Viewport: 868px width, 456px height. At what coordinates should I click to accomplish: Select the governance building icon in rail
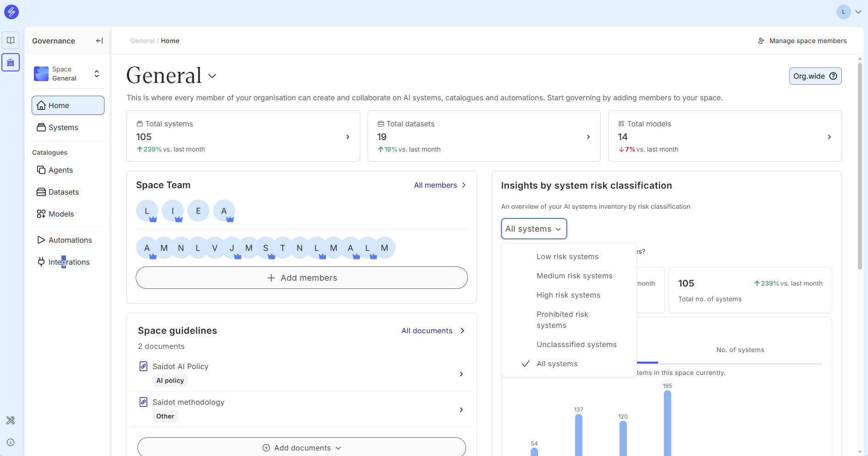click(x=11, y=62)
